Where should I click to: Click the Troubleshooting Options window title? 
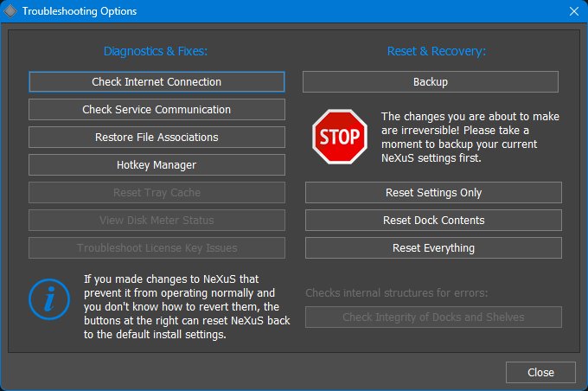coord(80,11)
